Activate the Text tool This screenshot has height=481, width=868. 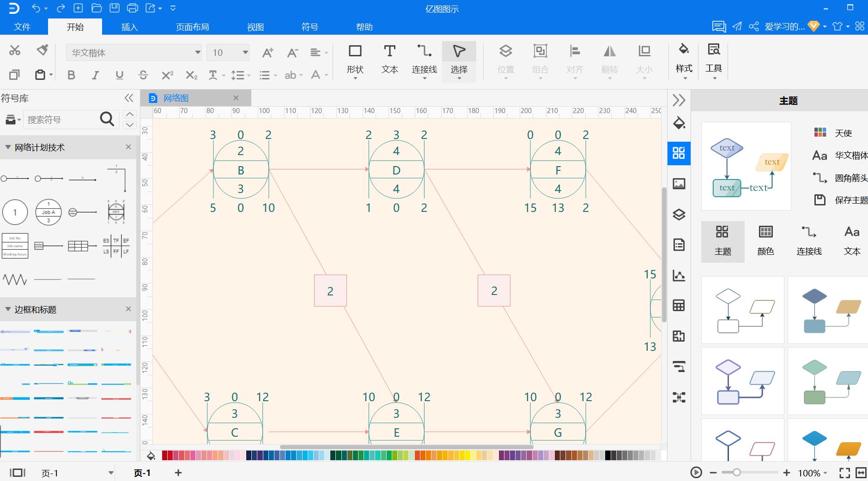389,59
